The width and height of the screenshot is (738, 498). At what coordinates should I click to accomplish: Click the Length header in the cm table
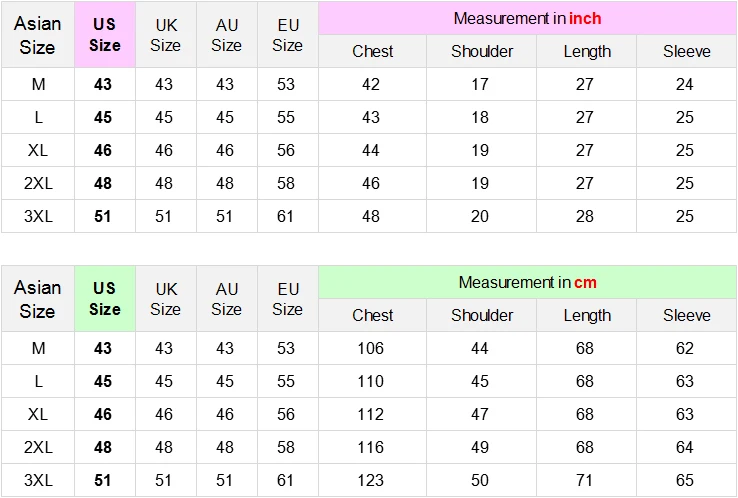point(587,315)
